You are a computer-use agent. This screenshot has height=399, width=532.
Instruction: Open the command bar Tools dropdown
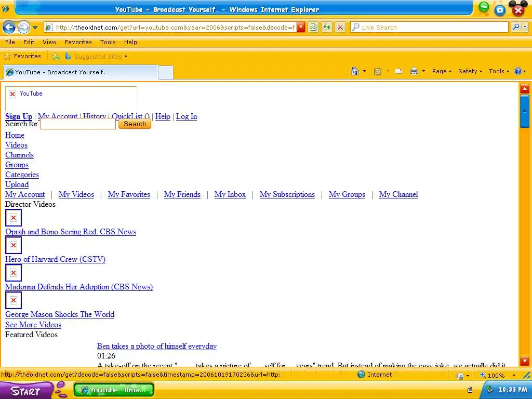499,71
